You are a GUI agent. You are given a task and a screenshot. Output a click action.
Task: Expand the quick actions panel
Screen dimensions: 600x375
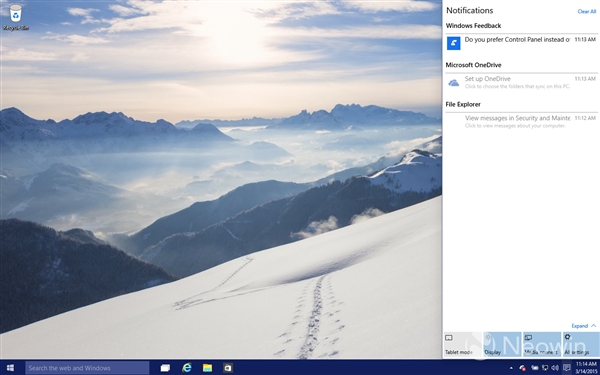pyautogui.click(x=584, y=326)
